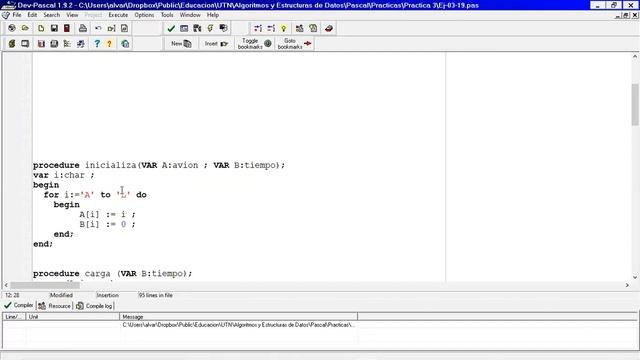Click the Print icon in toolbar
Image resolution: width=640 pixels, height=360 pixels.
pos(83,29)
